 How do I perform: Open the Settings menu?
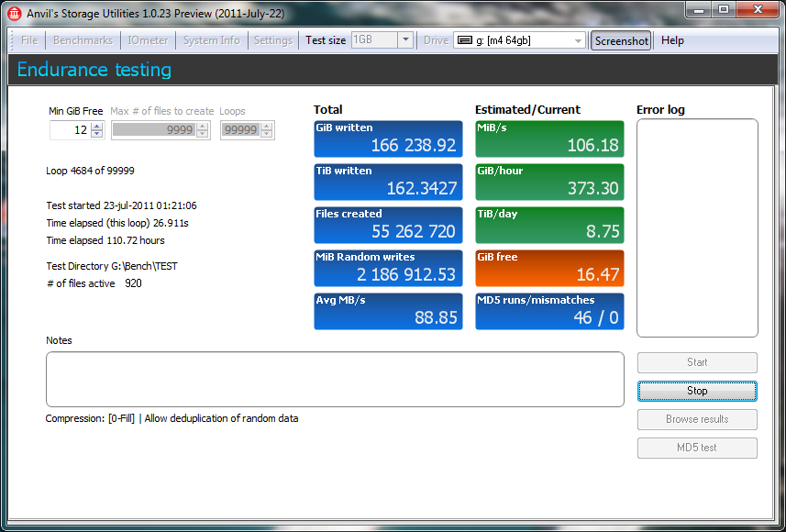[x=273, y=40]
